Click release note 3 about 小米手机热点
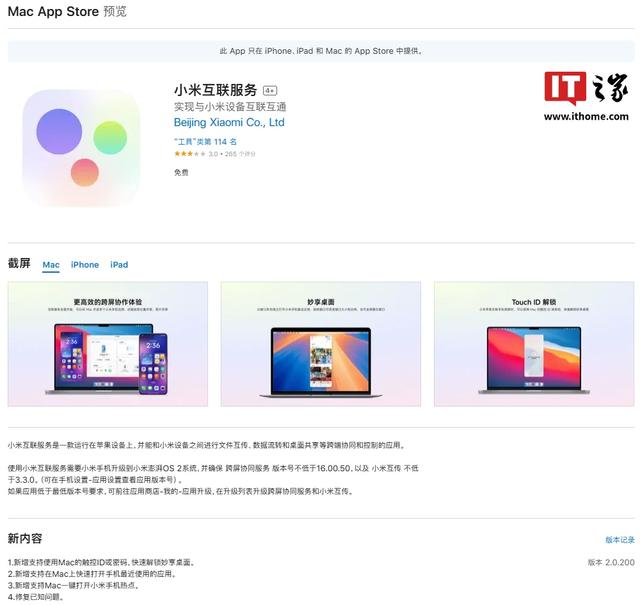This screenshot has height=605, width=640. pos(74,585)
